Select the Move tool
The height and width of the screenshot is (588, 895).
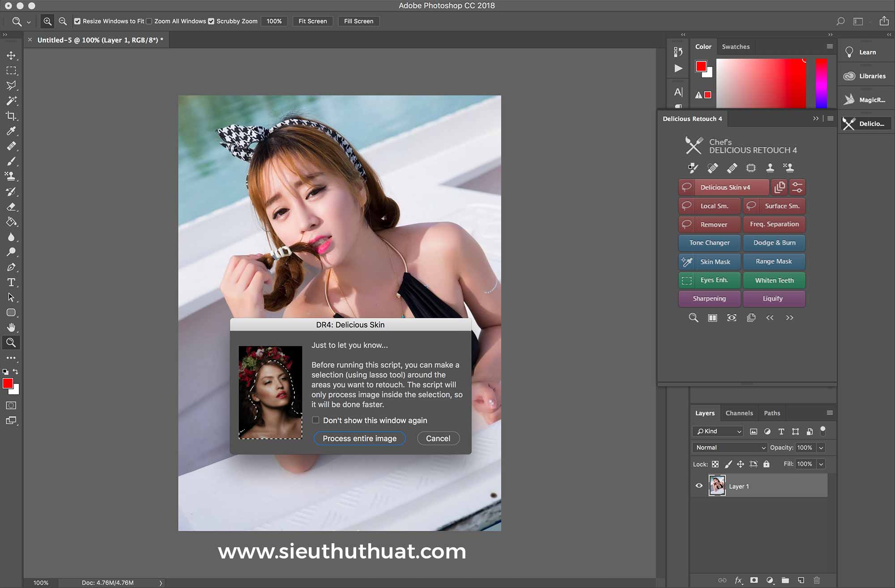tap(11, 55)
